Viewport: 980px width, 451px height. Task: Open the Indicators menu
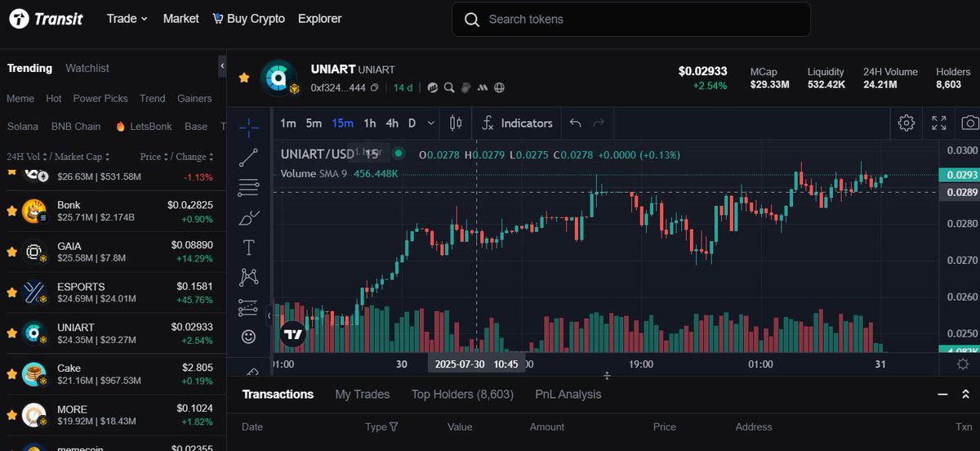516,123
